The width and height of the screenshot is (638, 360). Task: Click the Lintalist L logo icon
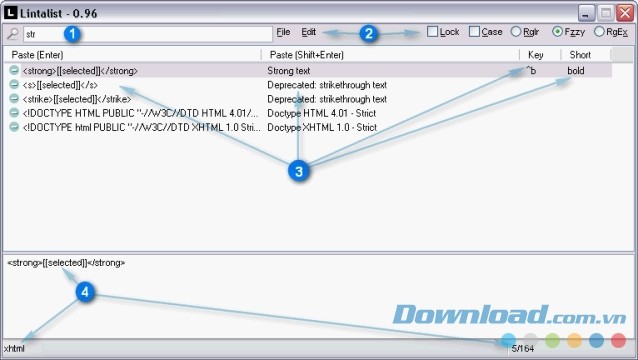[x=11, y=13]
